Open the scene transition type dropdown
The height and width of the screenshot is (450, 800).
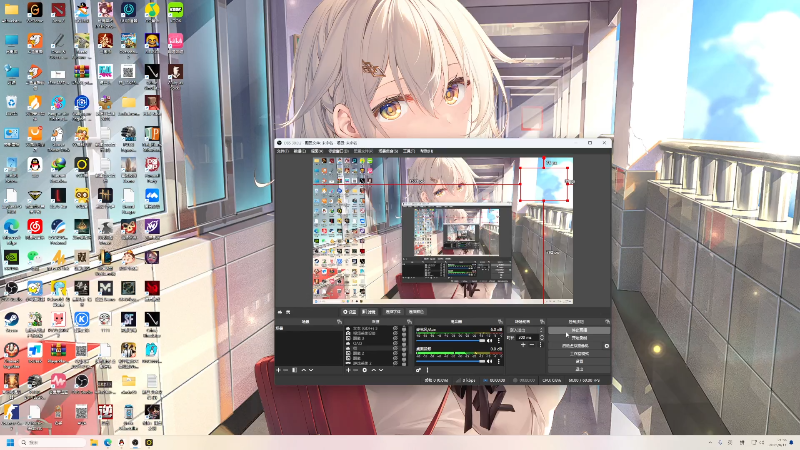pyautogui.click(x=526, y=330)
